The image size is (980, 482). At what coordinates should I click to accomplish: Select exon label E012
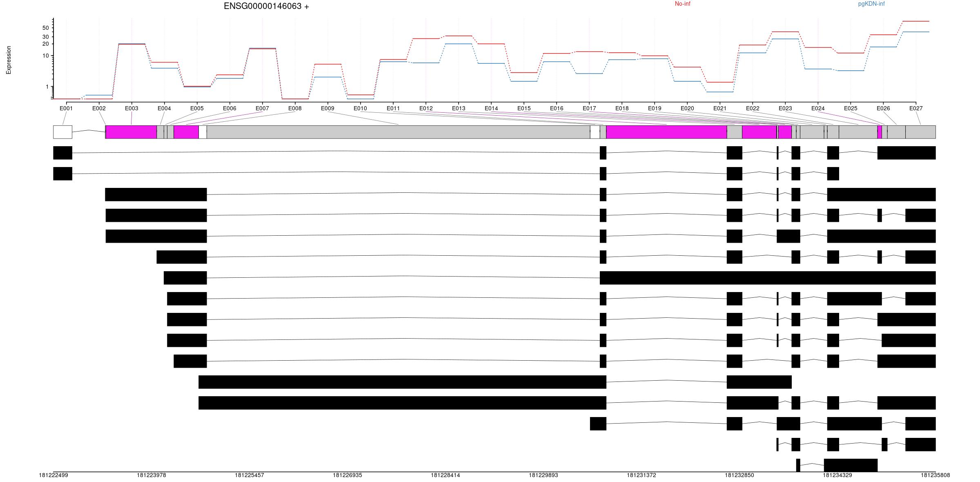(x=426, y=108)
